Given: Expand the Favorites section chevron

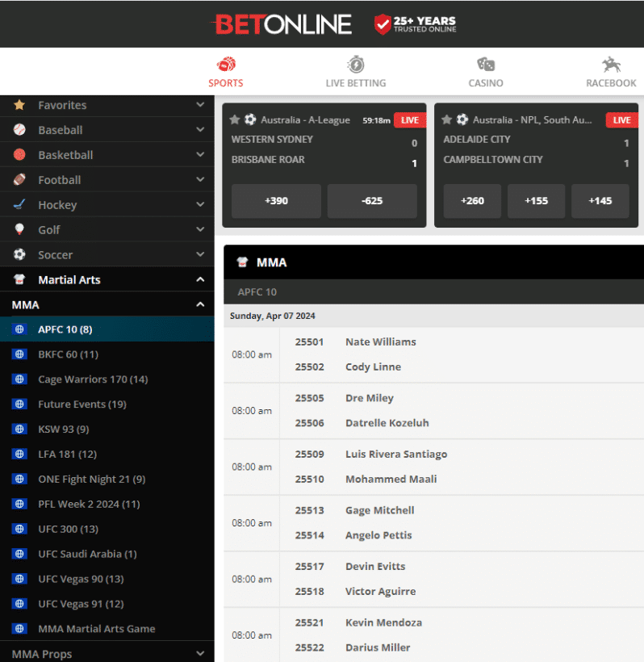Looking at the screenshot, I should pyautogui.click(x=200, y=104).
